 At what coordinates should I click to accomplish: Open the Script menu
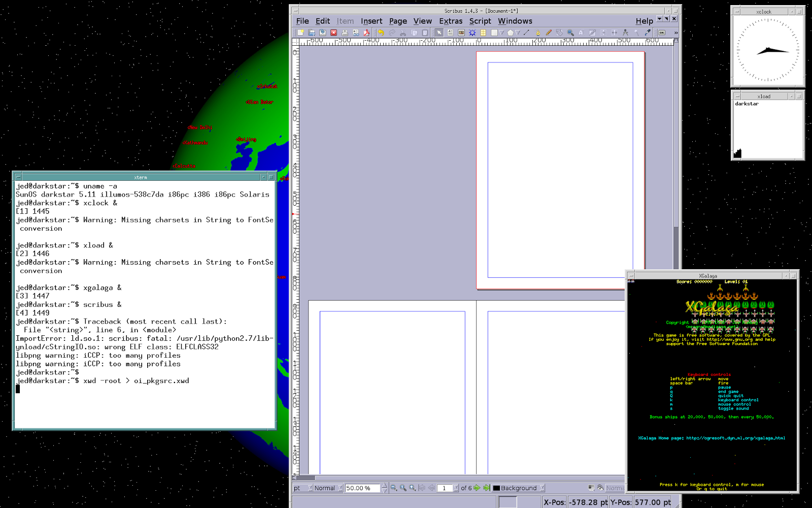pos(480,21)
